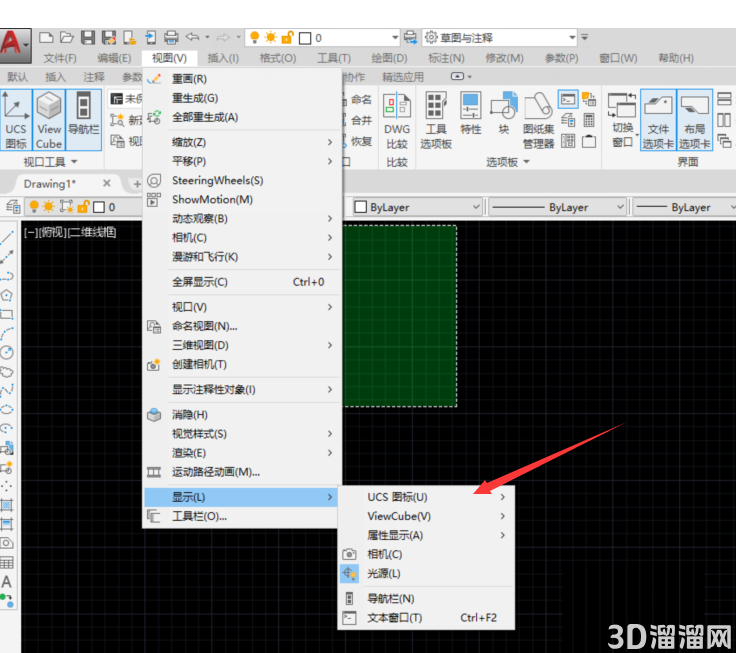Click the layer properties manager icon

point(13,207)
